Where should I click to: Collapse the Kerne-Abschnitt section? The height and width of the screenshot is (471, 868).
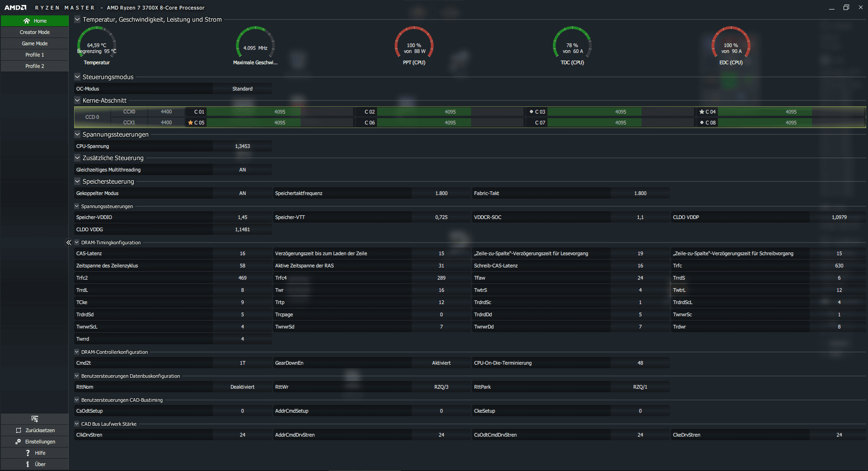pyautogui.click(x=77, y=100)
